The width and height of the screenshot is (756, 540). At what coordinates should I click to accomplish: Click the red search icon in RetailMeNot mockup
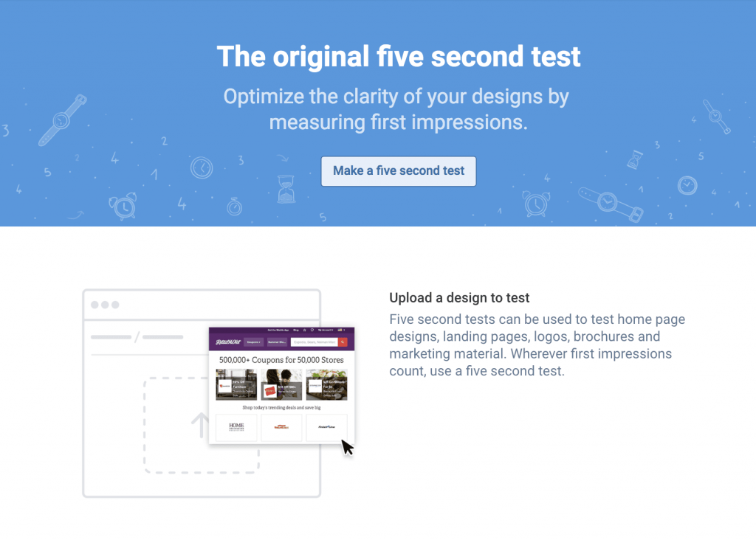343,342
